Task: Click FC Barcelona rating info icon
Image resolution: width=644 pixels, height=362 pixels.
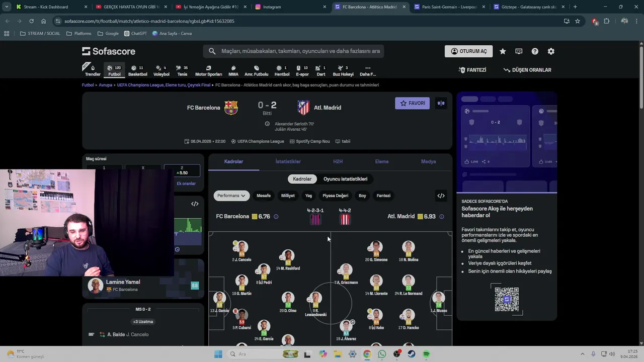Action: click(x=276, y=217)
